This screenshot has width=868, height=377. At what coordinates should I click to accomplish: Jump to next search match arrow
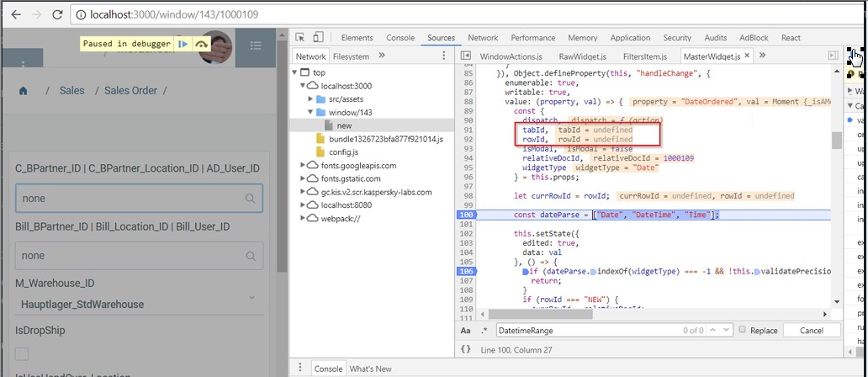click(x=727, y=330)
